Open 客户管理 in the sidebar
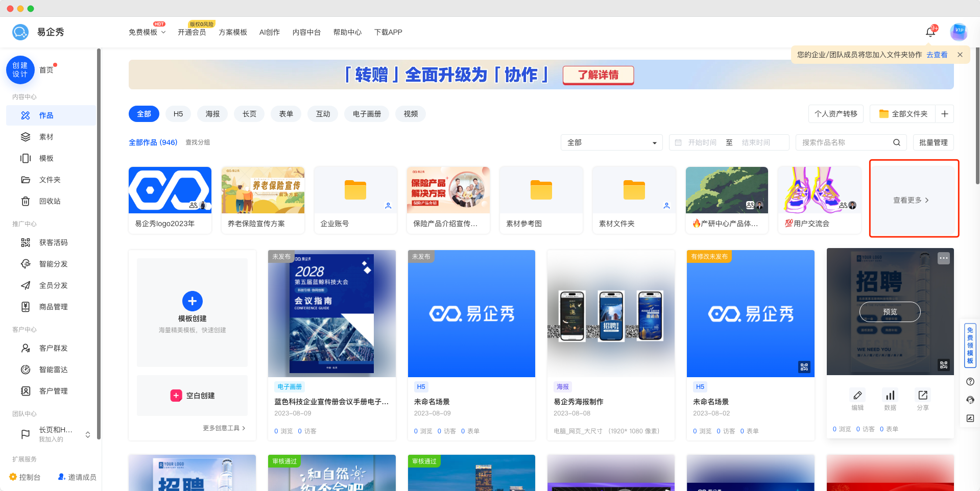This screenshot has width=980, height=491. pos(51,391)
